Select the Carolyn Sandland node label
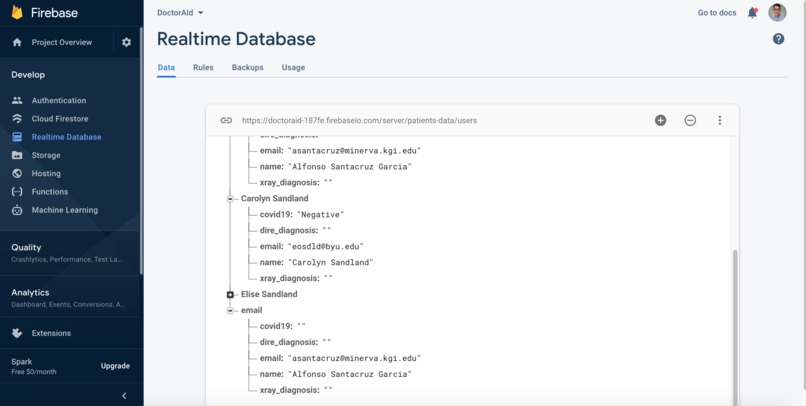The image size is (806, 406). click(274, 198)
